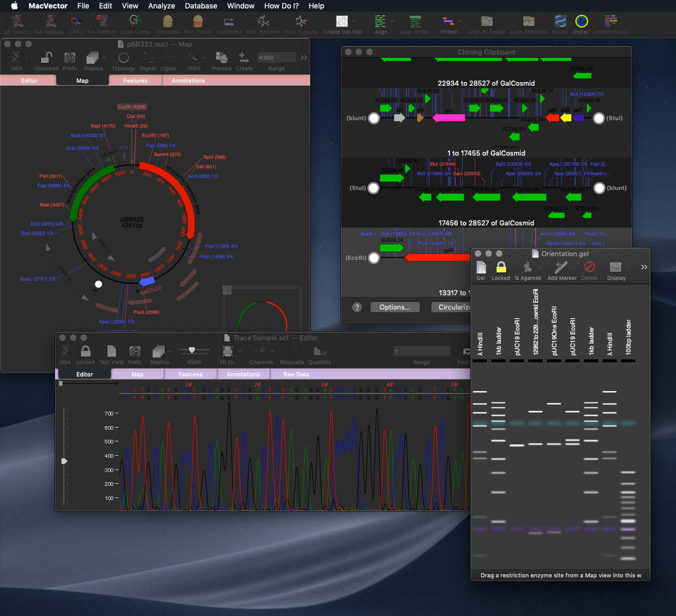Open the Apple menu

click(14, 6)
